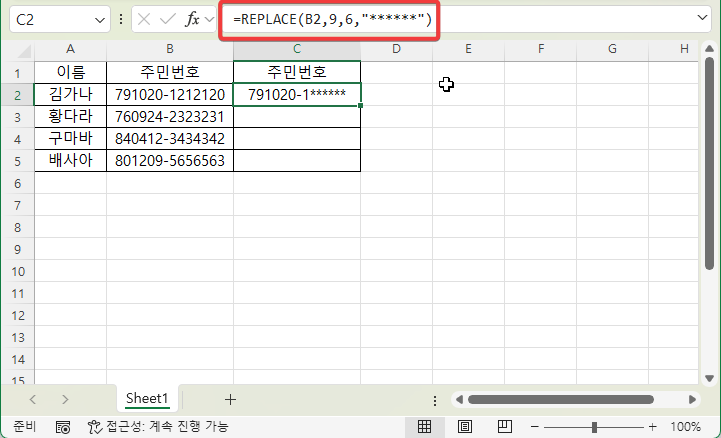Select column D header

[396, 49]
